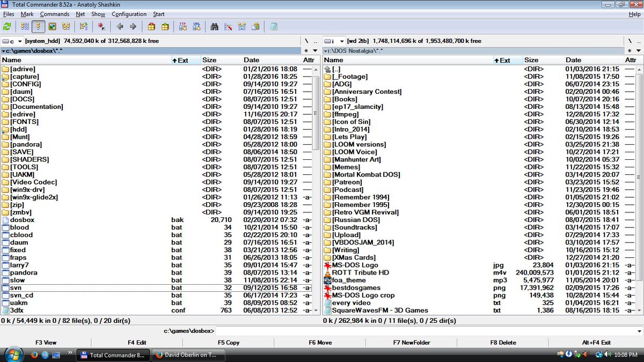The image size is (644, 362).
Task: Click the F8 Delete button
Action: click(x=503, y=343)
